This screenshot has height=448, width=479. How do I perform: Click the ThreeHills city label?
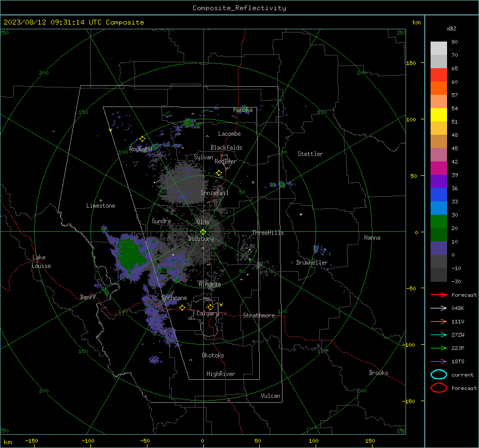[268, 233]
